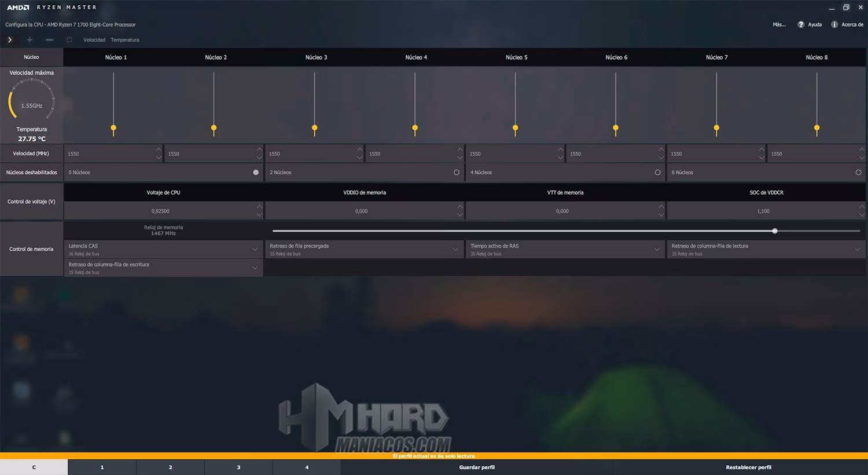Image resolution: width=868 pixels, height=475 pixels.
Task: Expand Retraso de columna-fila de escritura dropdown
Action: coord(255,268)
